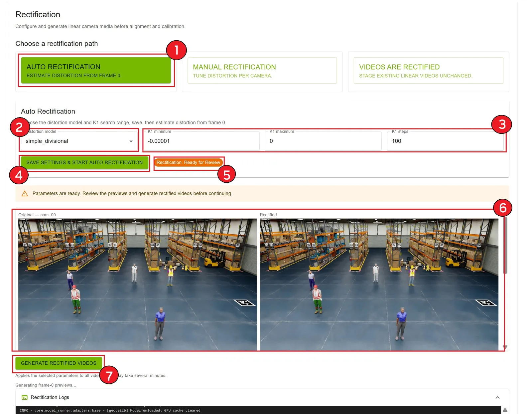The height and width of the screenshot is (414, 532).
Task: Click the geocalib 'Model unloaded' log line
Action: (110, 410)
